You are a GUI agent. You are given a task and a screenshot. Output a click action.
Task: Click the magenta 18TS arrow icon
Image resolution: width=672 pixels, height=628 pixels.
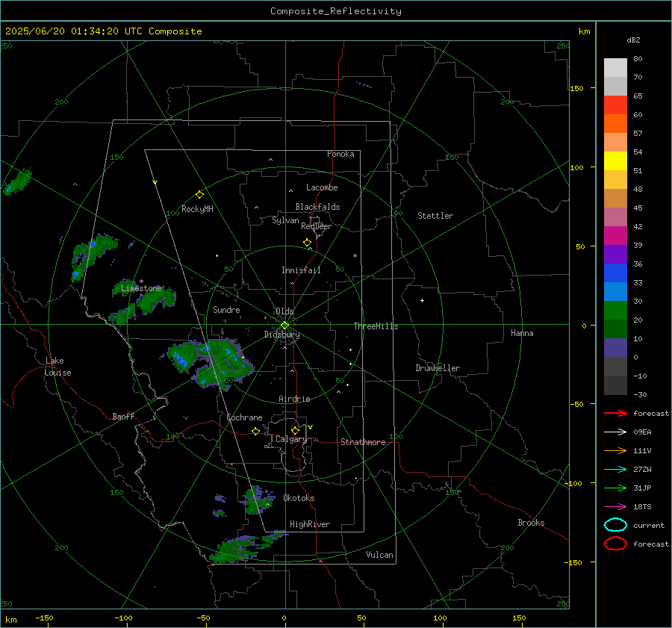(x=615, y=507)
